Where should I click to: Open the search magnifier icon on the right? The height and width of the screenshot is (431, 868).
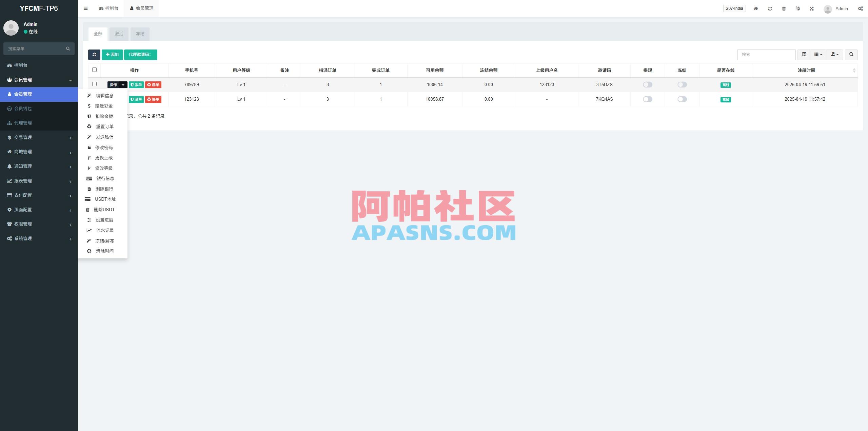pyautogui.click(x=851, y=55)
